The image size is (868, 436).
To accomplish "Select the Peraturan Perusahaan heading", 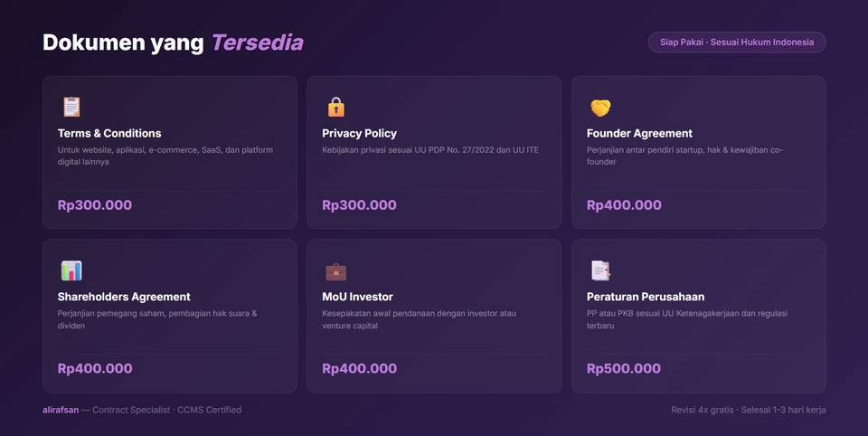I will (x=646, y=297).
